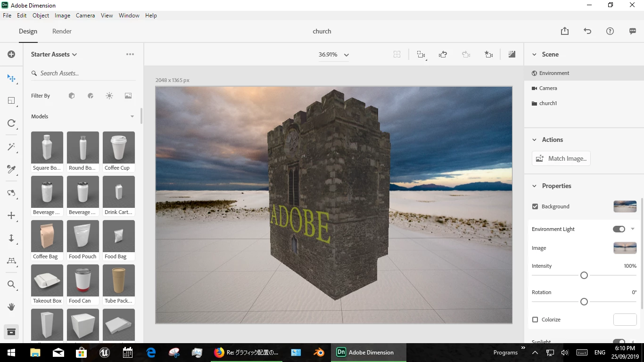Click the Background image thumbnail
644x362 pixels.
click(x=625, y=206)
